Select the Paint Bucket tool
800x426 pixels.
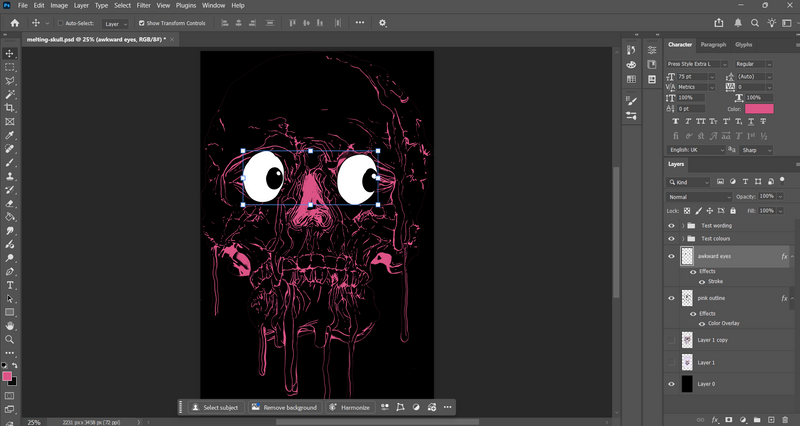point(10,217)
